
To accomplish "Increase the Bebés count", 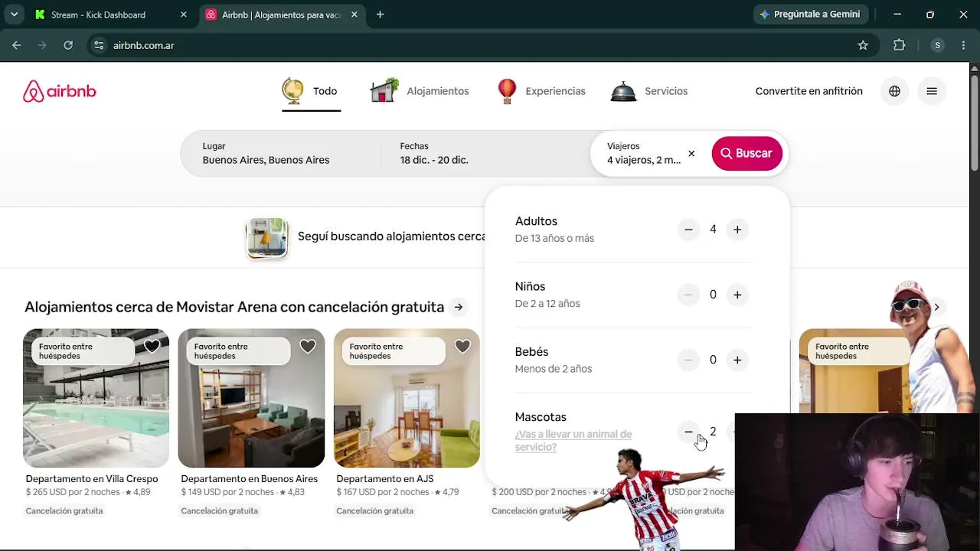I will pos(737,360).
